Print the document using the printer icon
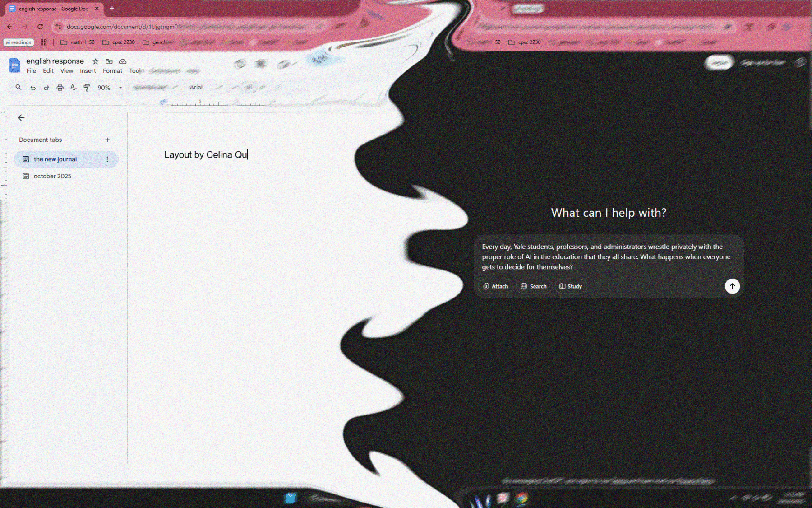The height and width of the screenshot is (508, 812). coord(60,88)
